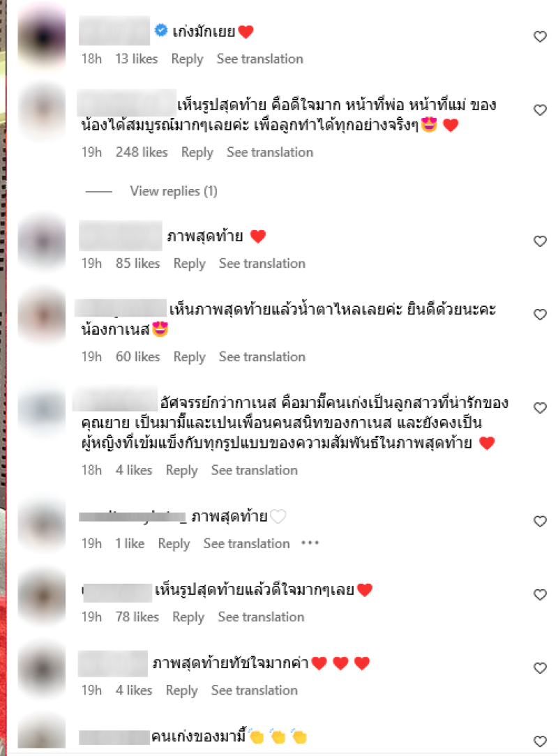See translation of the 85 likes comment
This screenshot has height=756, width=558.
click(x=262, y=263)
